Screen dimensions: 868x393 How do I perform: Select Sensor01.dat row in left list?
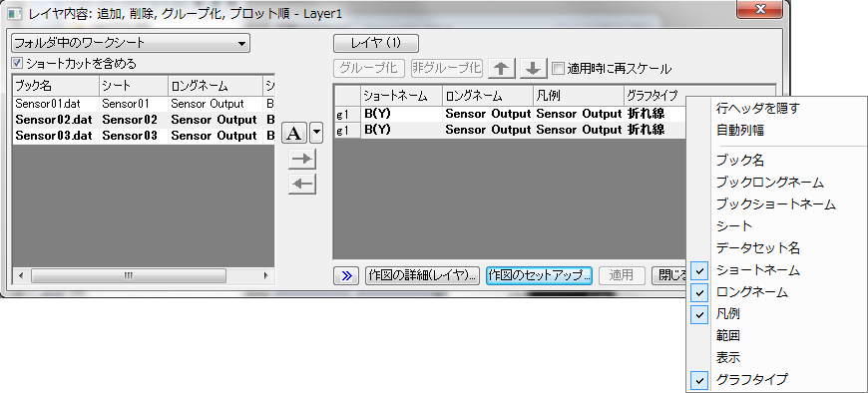[x=144, y=104]
